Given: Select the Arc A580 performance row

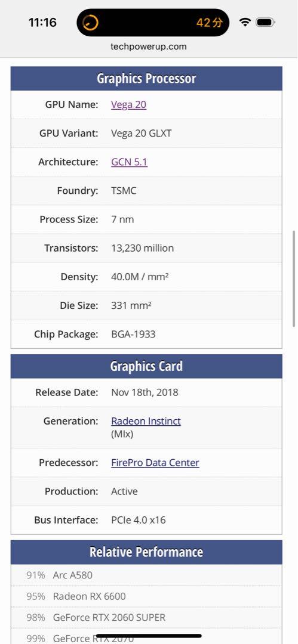Looking at the screenshot, I should click(x=146, y=575).
